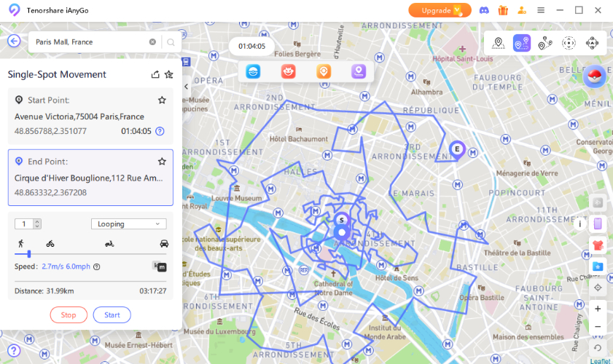Viewport: 613px width, 364px height.
Task: Select the Single-Spot Movement mode icon
Action: (x=521, y=43)
